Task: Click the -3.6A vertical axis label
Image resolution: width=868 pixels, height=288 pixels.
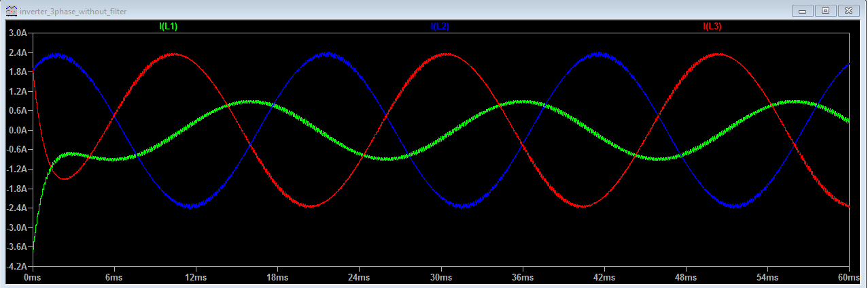Action: [x=16, y=247]
